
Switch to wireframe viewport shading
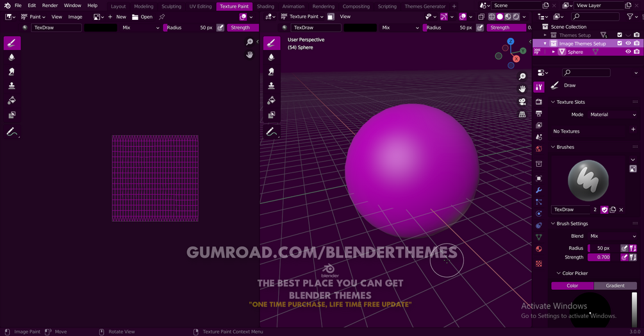tap(492, 17)
